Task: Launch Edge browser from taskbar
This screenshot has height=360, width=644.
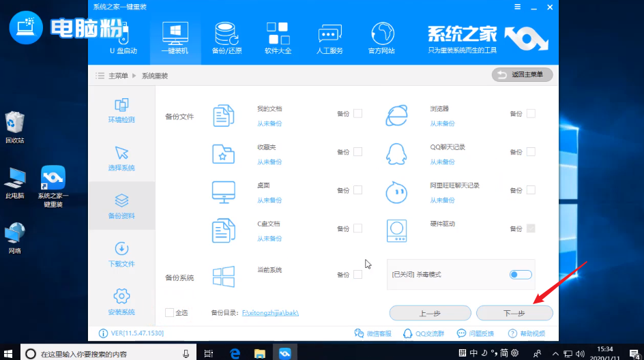Action: pyautogui.click(x=235, y=353)
